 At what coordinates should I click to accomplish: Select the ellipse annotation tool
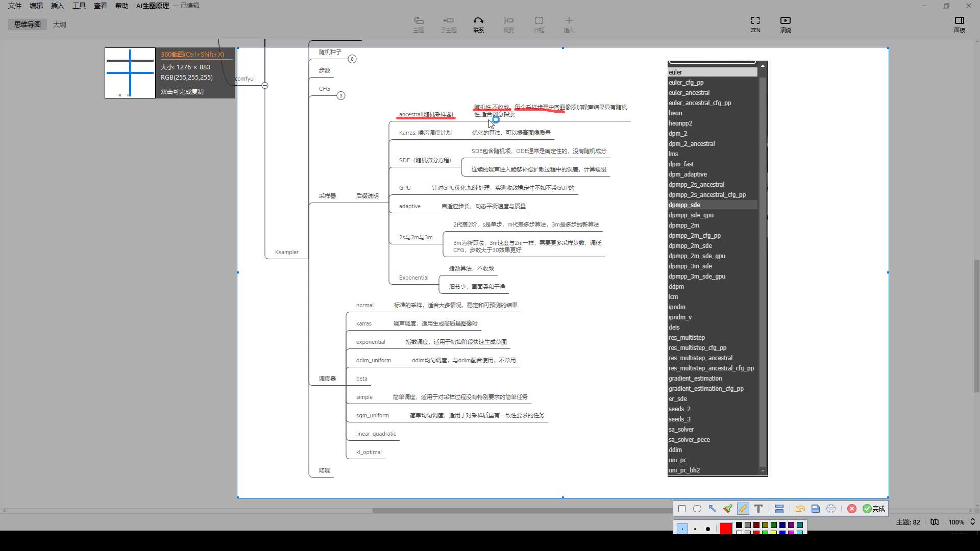point(697,509)
